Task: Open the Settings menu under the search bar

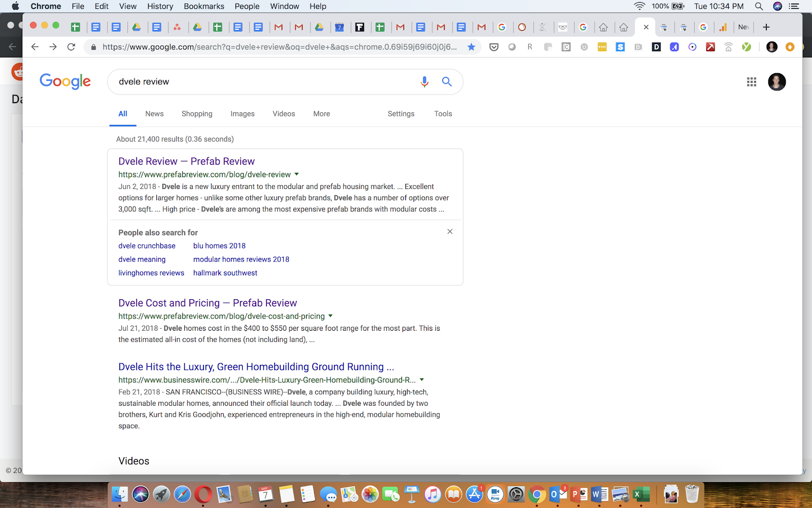Action: (x=401, y=114)
